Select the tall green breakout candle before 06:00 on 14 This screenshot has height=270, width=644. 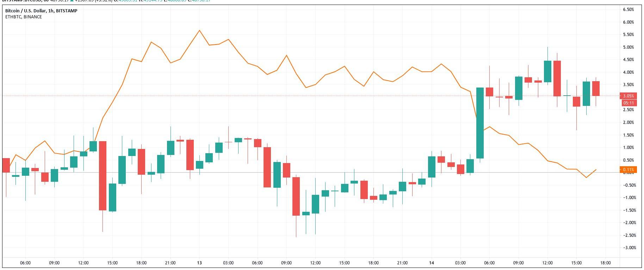coord(480,123)
